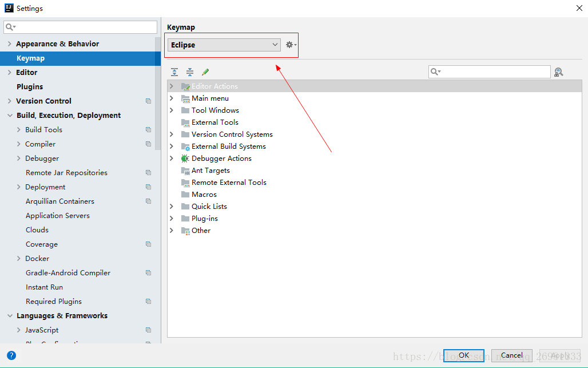
Task: Click the Debugger Actions bug icon
Action: point(185,159)
